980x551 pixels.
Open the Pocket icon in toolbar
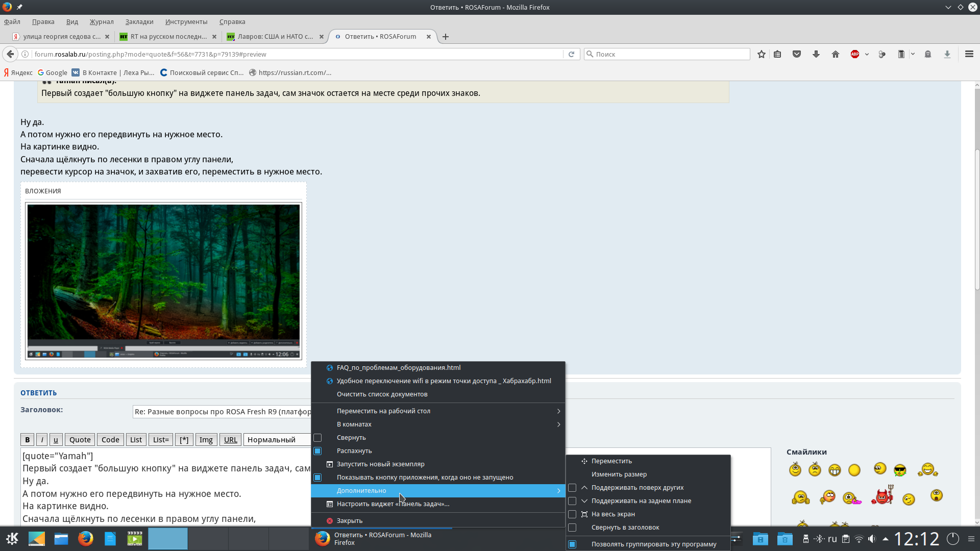[x=797, y=54]
